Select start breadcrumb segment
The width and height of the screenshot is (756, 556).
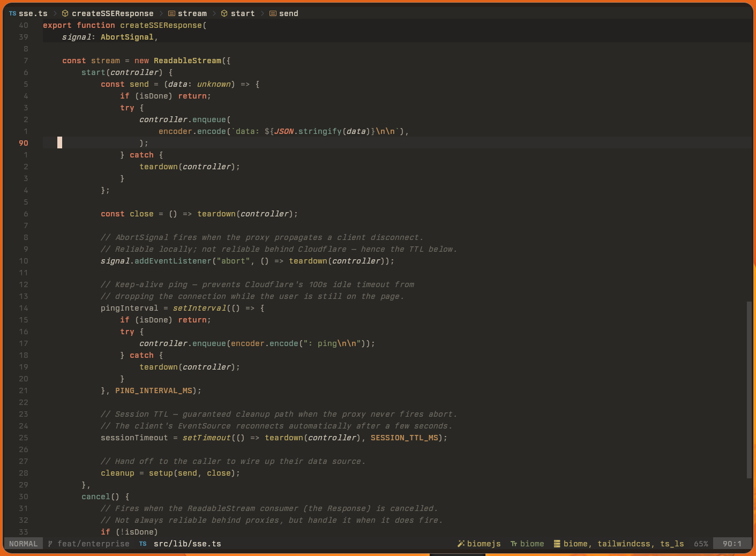tap(243, 13)
